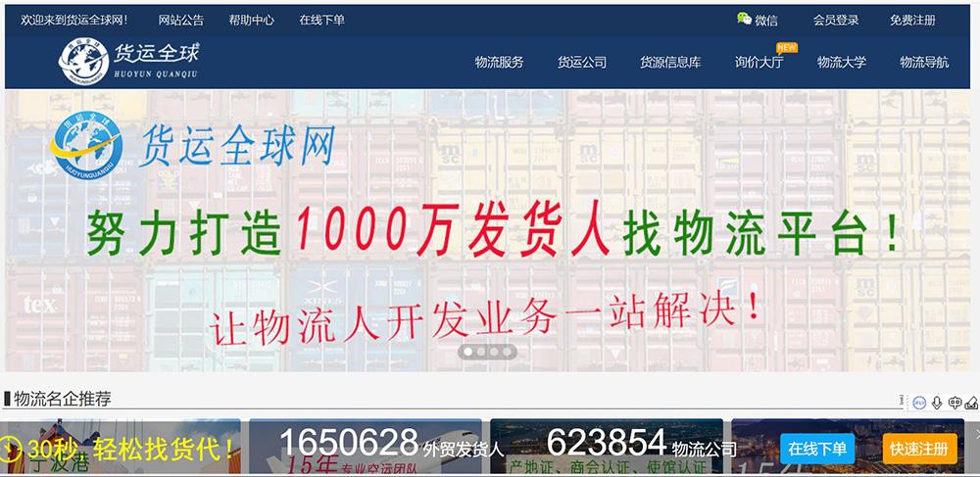Select the fourth carousel dot
This screenshot has width=980, height=477.
pos(507,352)
